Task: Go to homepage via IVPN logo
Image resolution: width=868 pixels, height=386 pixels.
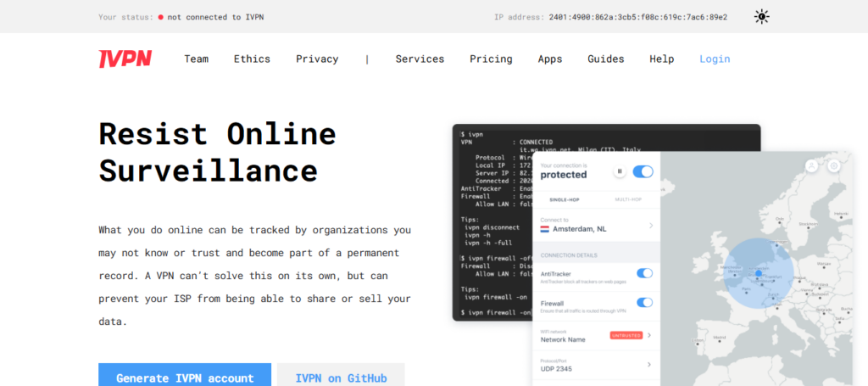Action: tap(125, 59)
